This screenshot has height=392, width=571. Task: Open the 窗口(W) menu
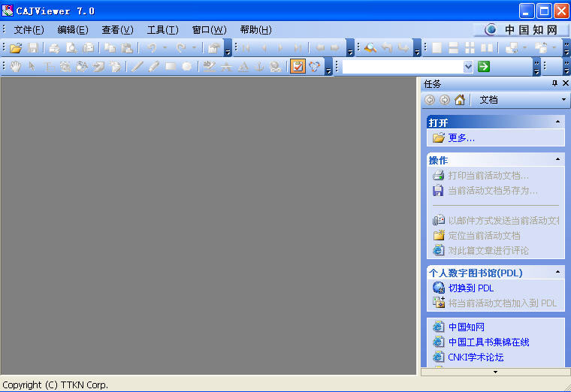(210, 30)
